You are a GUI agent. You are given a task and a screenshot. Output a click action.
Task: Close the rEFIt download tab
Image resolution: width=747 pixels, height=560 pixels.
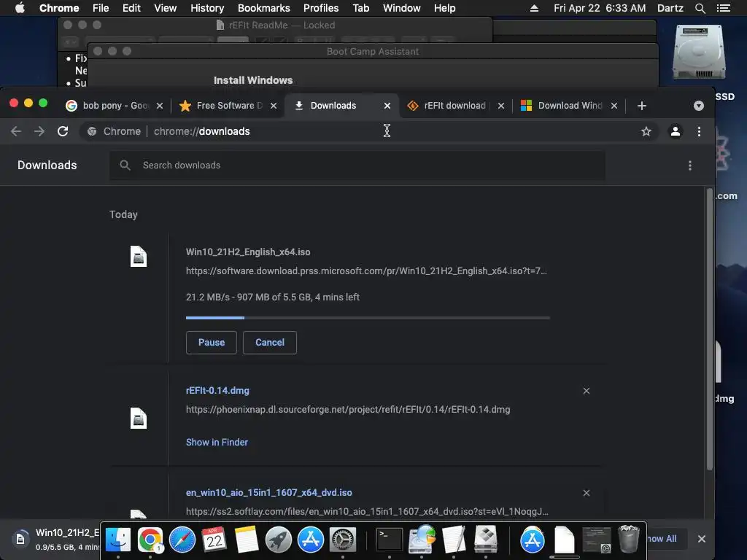point(500,106)
